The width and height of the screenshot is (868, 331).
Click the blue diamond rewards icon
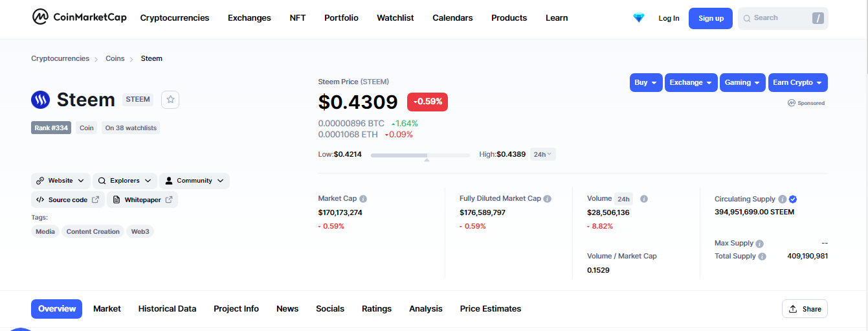[639, 18]
